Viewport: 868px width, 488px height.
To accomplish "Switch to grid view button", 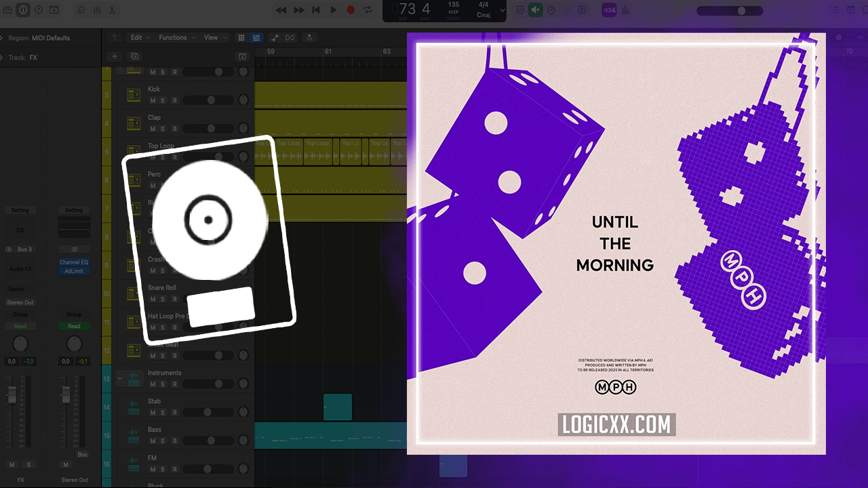I will (x=241, y=38).
